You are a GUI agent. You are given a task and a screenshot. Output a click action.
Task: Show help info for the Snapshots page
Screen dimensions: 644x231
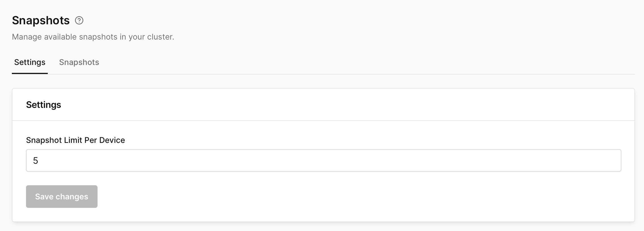(x=79, y=21)
